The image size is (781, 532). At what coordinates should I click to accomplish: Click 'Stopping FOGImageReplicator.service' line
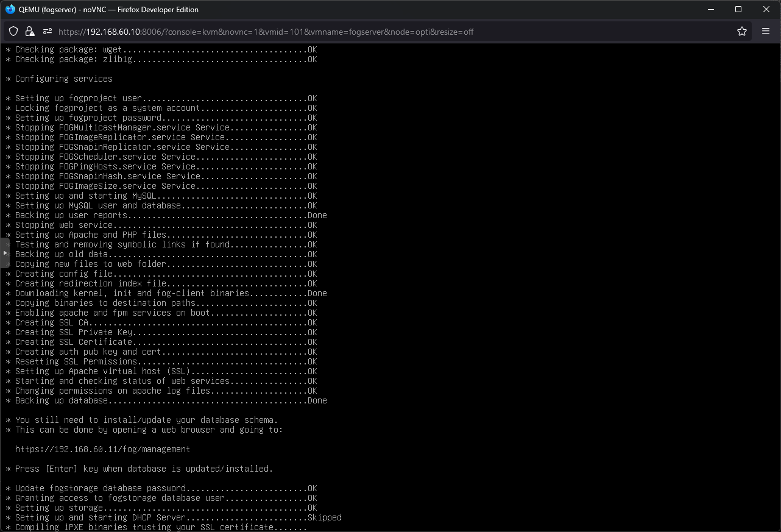coord(161,137)
